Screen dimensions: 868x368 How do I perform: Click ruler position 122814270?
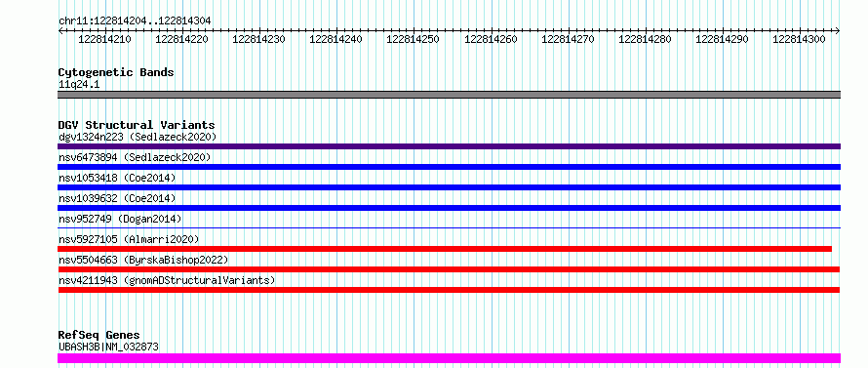tap(568, 39)
